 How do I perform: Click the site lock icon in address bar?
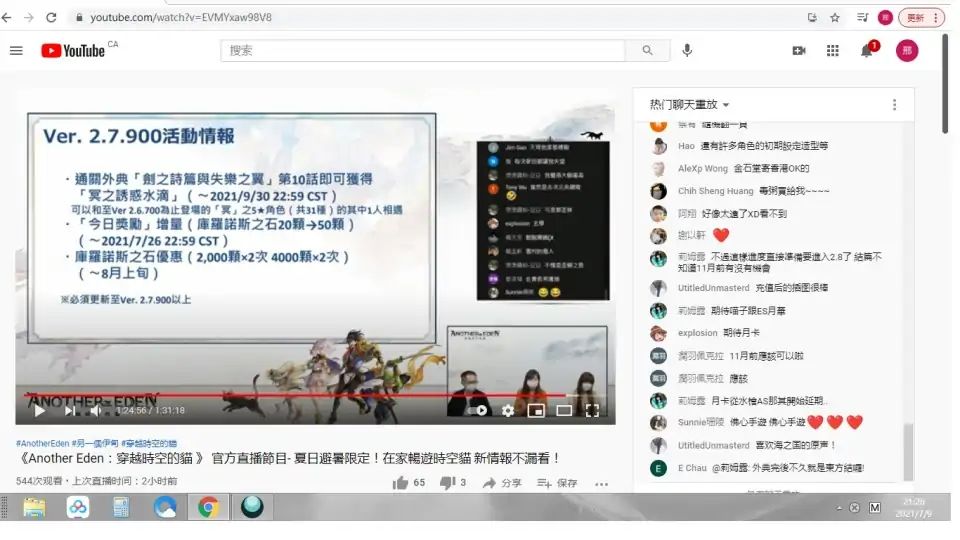(79, 18)
